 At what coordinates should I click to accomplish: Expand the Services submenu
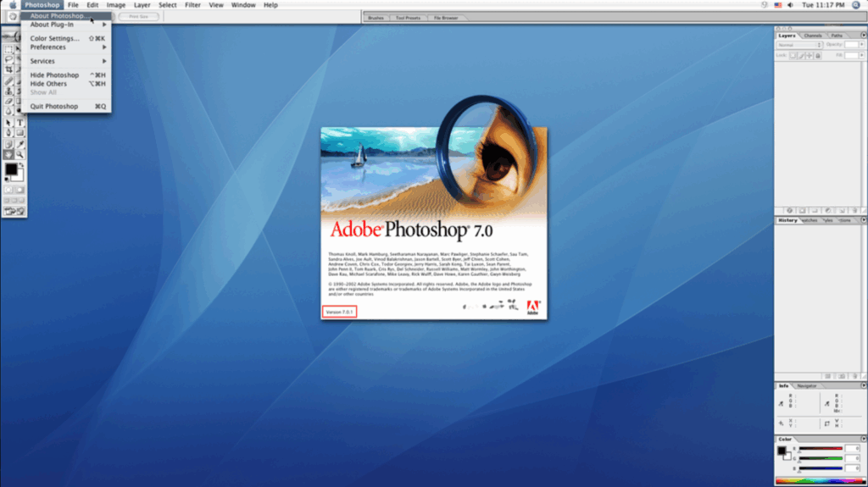pyautogui.click(x=66, y=61)
